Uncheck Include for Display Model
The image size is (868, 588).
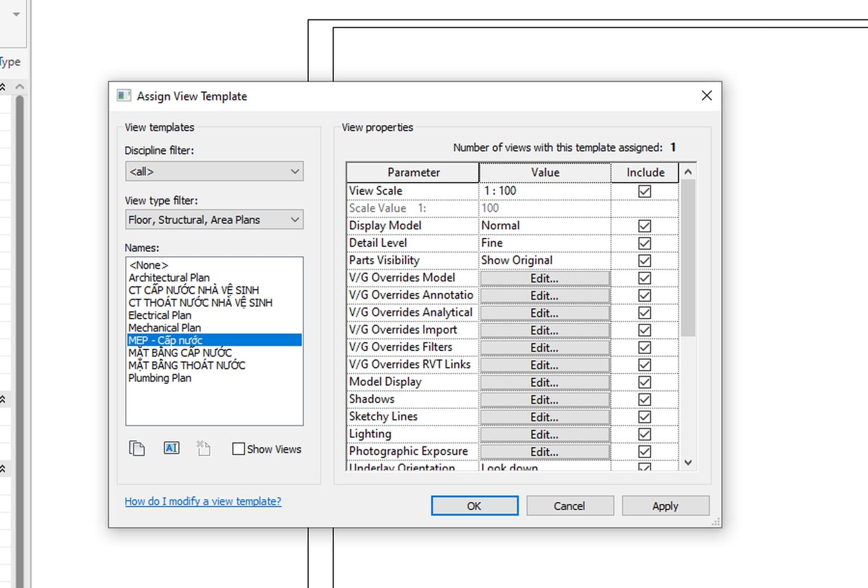coord(645,226)
